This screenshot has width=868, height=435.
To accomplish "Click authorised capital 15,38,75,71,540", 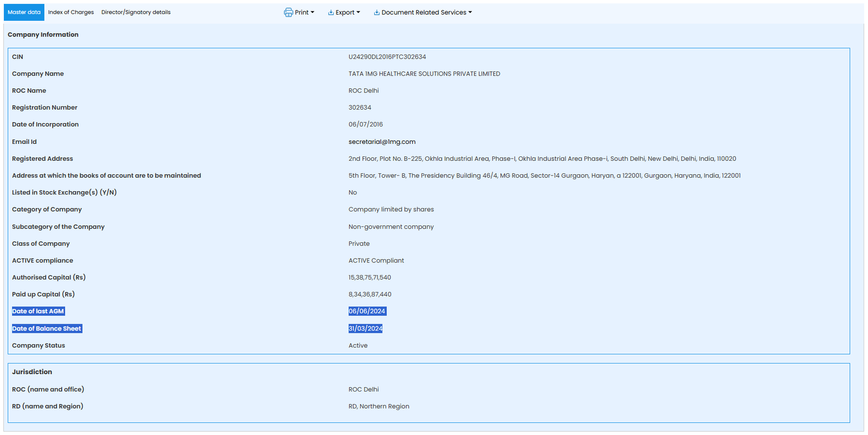I will [369, 278].
